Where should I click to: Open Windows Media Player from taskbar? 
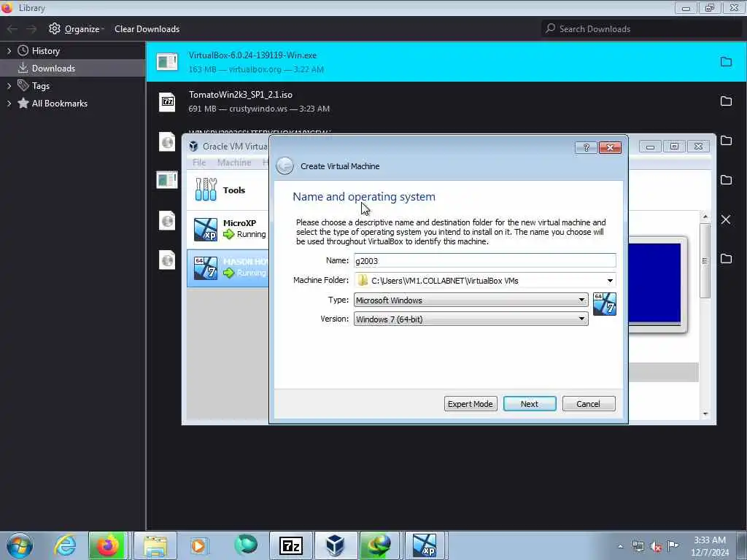pyautogui.click(x=198, y=545)
